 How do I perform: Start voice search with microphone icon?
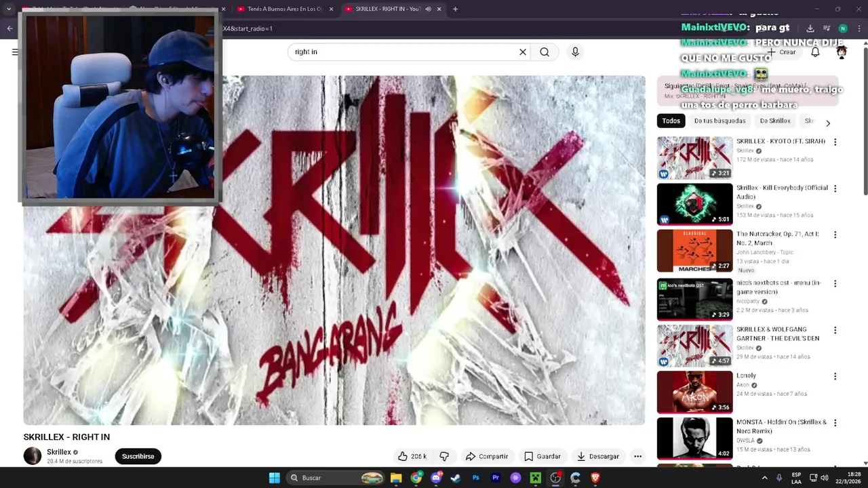[x=575, y=52]
